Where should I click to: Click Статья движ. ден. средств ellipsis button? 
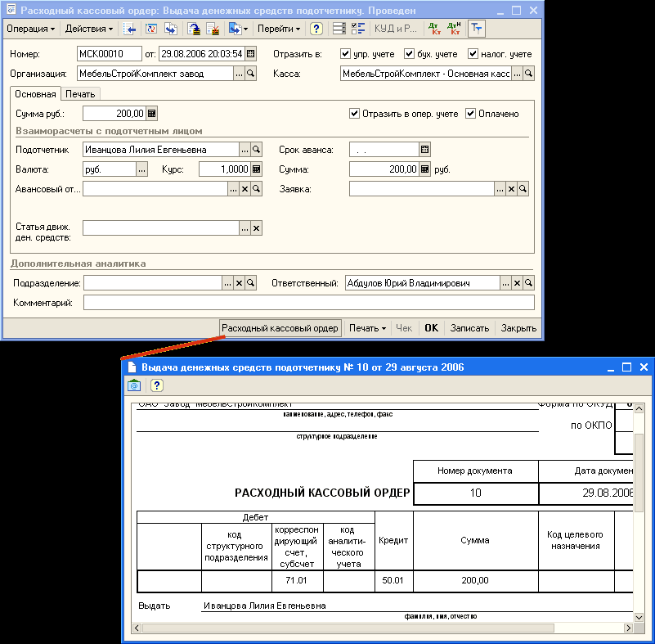(x=245, y=228)
